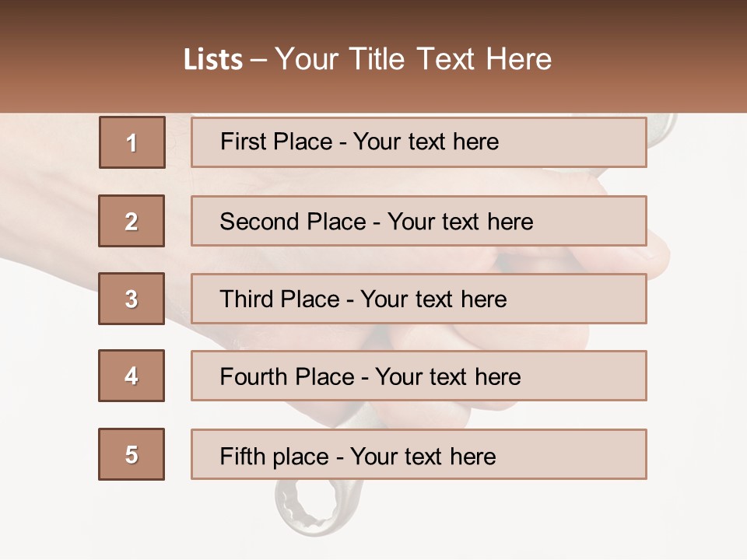Click the Third Place text box
Image resolution: width=747 pixels, height=560 pixels.
coord(419,299)
